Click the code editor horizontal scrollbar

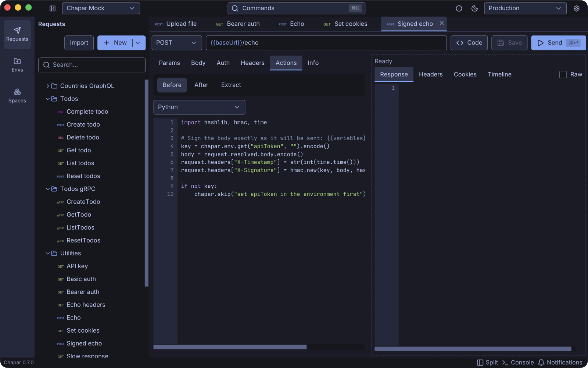pyautogui.click(x=230, y=347)
